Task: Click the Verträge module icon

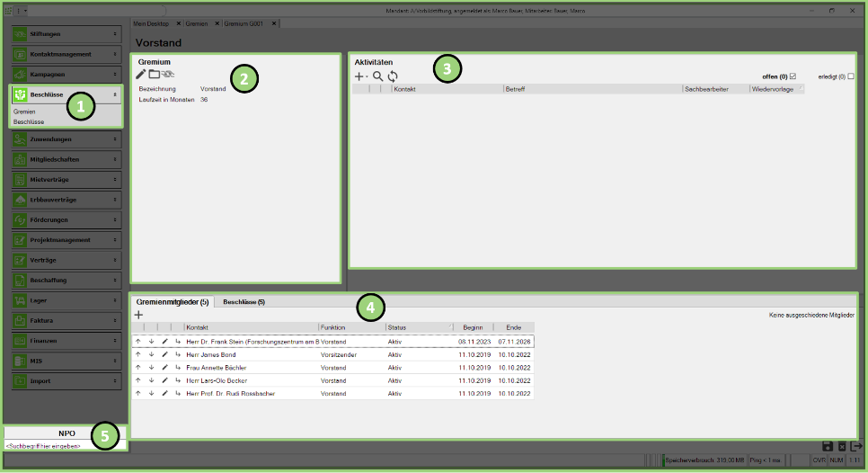Action: [x=20, y=260]
